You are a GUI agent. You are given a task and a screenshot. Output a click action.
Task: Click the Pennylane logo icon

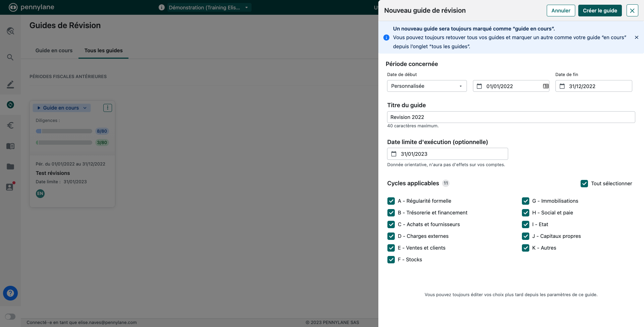coord(13,7)
